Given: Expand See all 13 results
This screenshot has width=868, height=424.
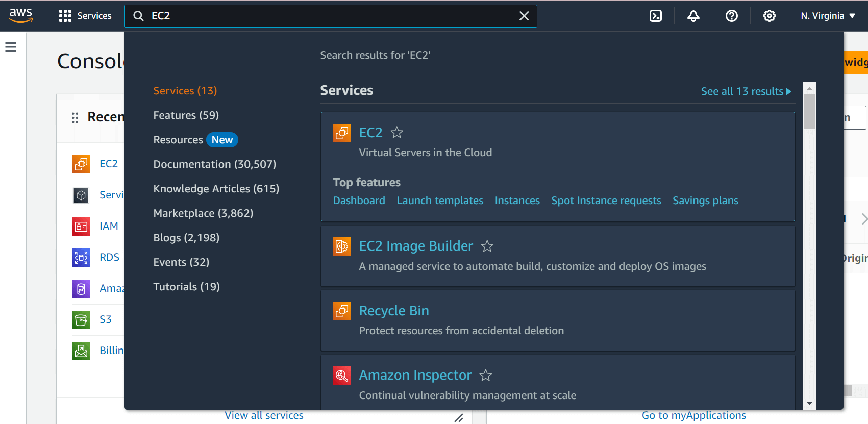Looking at the screenshot, I should (x=746, y=91).
